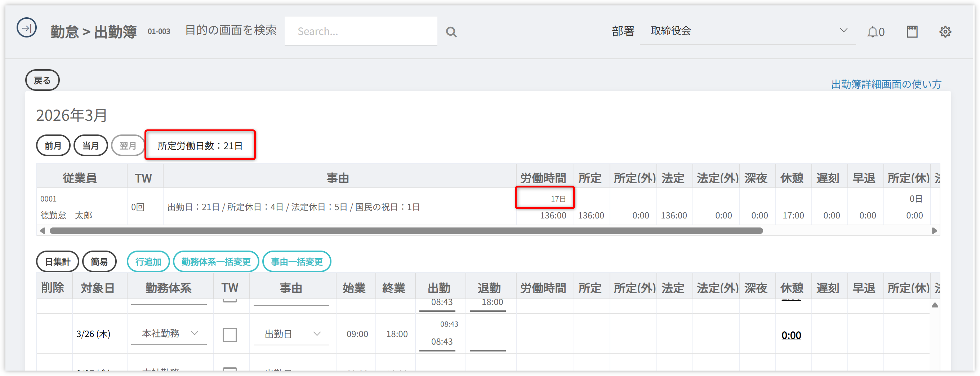The width and height of the screenshot is (980, 376).
Task: Click the calendar icon in header
Action: [912, 32]
